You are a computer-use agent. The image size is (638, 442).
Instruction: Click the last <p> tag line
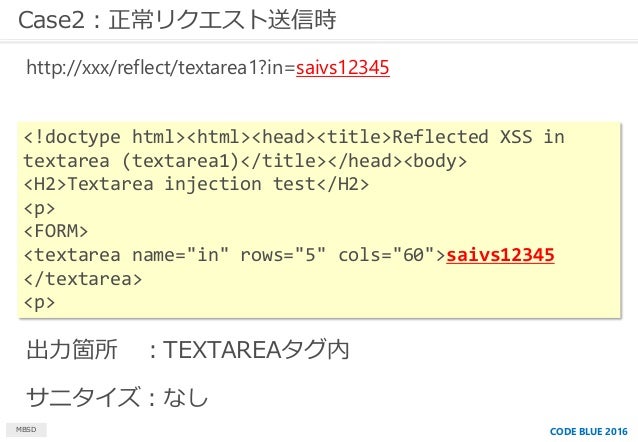pyautogui.click(x=39, y=303)
